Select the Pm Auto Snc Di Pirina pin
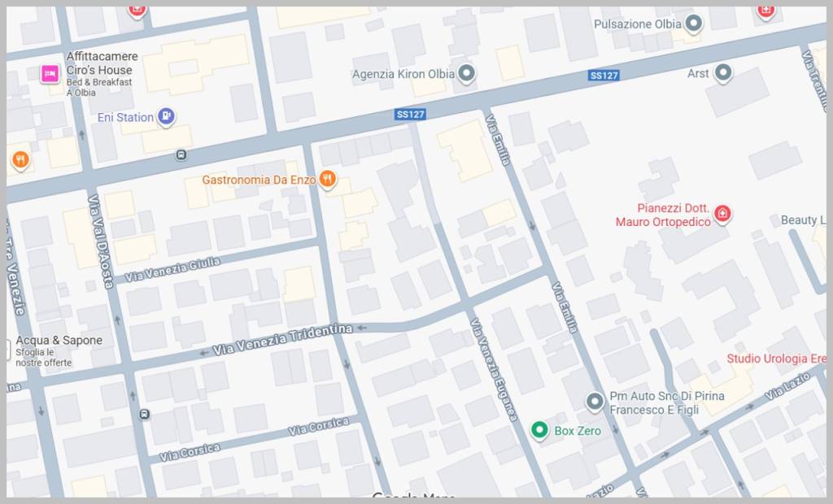 pos(595,402)
